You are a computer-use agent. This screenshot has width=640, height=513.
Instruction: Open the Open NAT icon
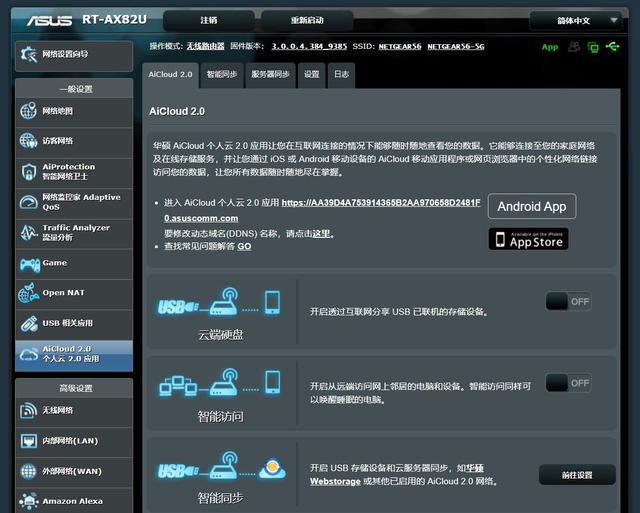click(x=29, y=293)
